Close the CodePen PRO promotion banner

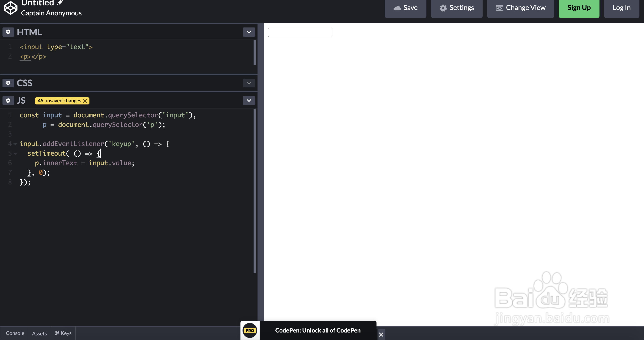click(381, 335)
